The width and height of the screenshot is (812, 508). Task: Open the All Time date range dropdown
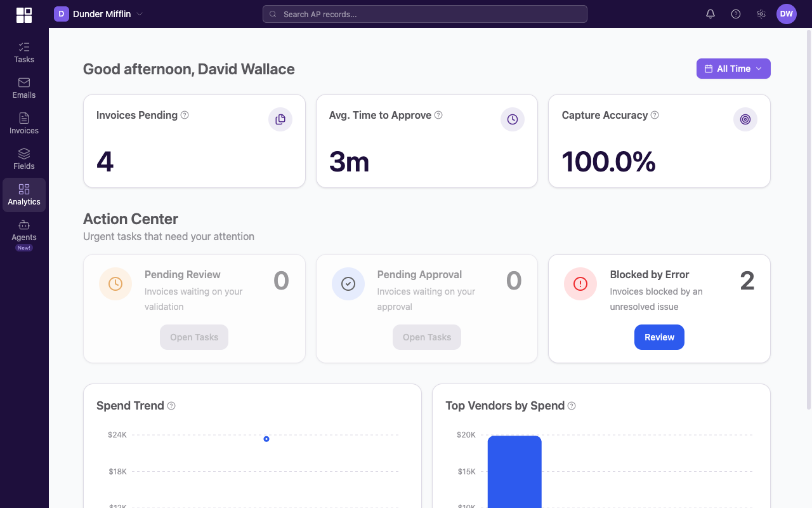pos(733,69)
